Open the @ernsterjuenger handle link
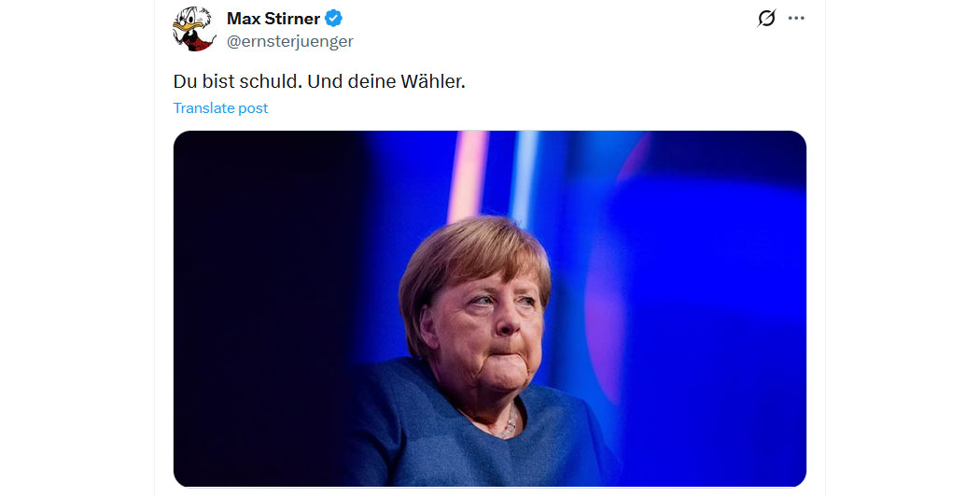Image resolution: width=980 pixels, height=497 pixels. pyautogui.click(x=290, y=42)
